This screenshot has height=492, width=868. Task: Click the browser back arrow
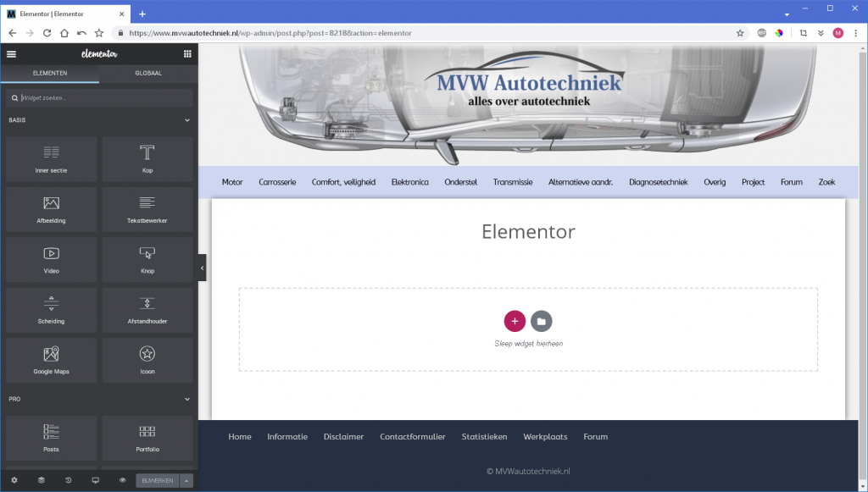(12, 33)
